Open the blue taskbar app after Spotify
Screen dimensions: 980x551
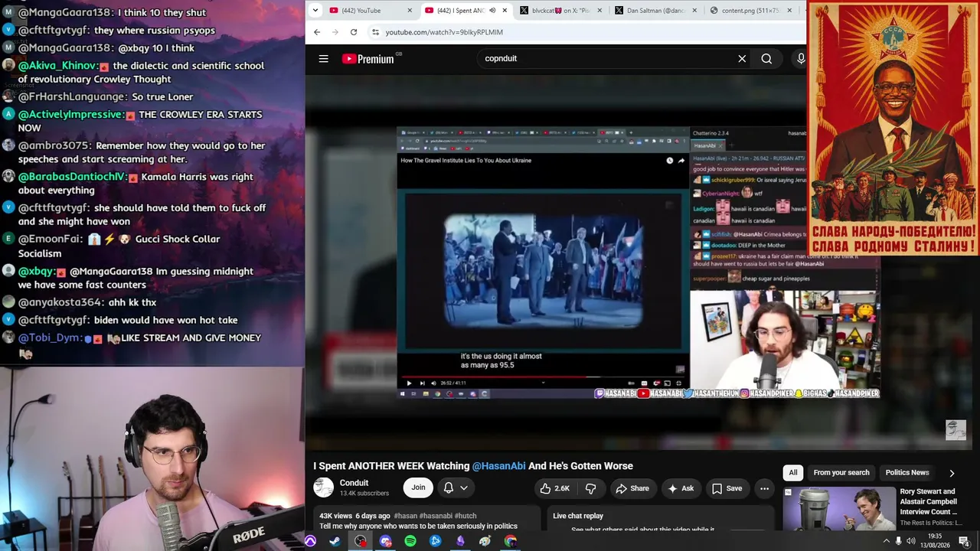point(435,541)
